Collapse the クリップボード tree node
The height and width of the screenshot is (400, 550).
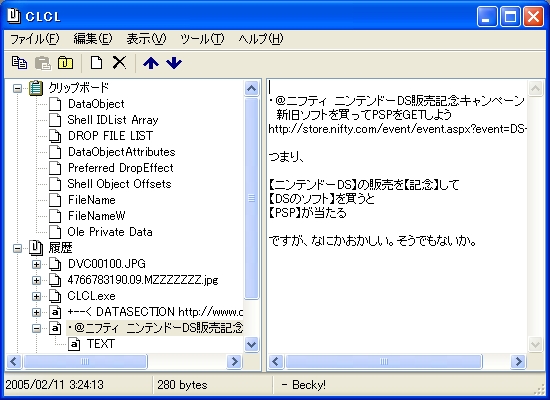(17, 88)
